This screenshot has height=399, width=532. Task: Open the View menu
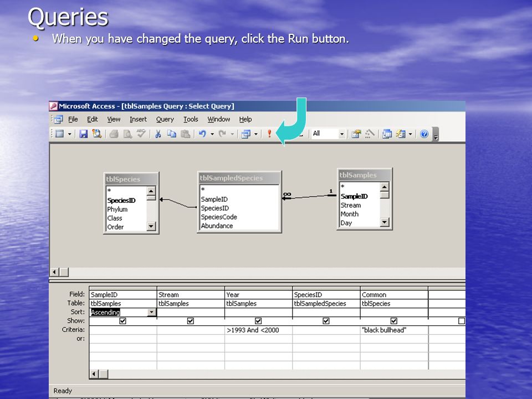(114, 119)
